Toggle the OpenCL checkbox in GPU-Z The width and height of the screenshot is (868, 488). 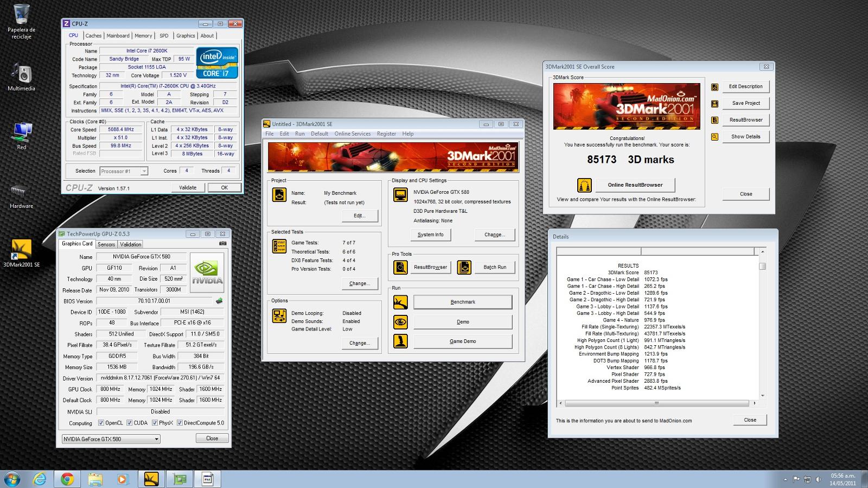click(101, 423)
